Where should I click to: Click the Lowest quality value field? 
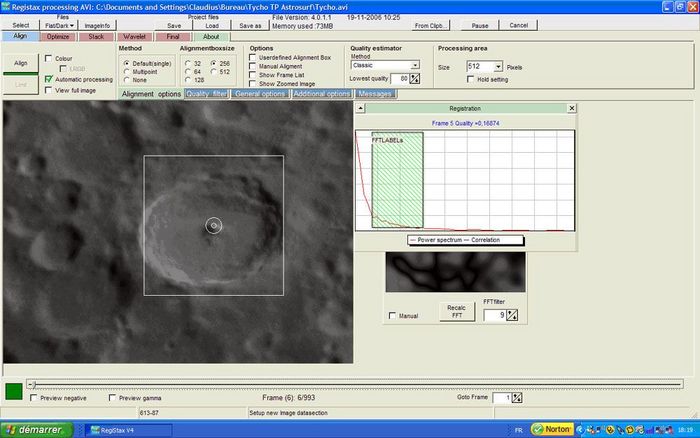click(399, 79)
